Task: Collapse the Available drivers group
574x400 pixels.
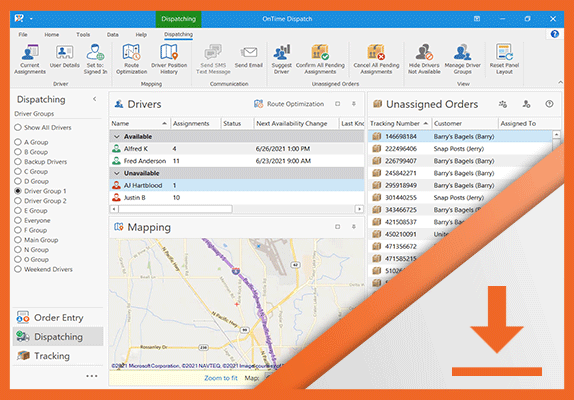Action: (x=117, y=137)
